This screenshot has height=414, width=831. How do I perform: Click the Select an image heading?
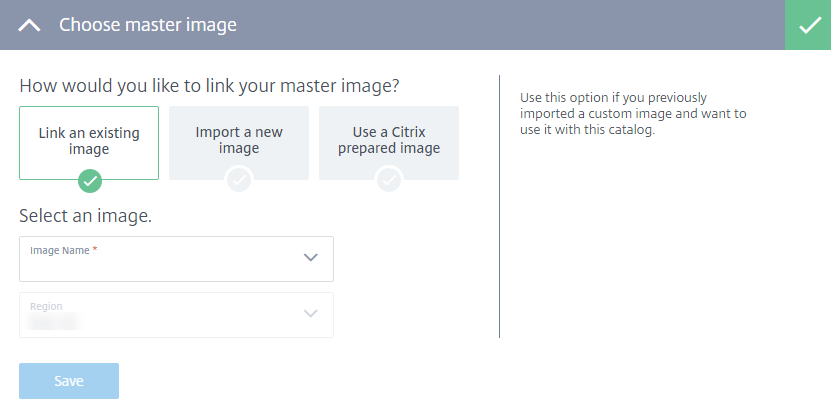coord(85,215)
